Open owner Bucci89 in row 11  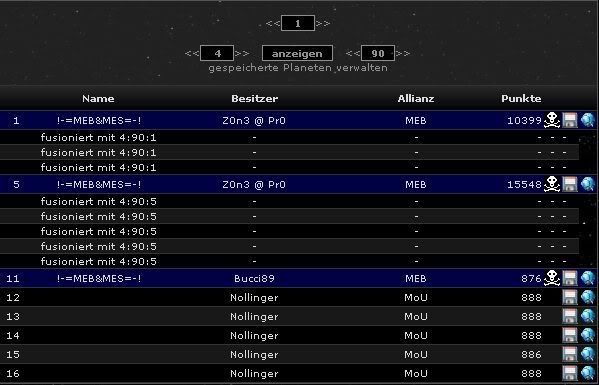click(254, 278)
